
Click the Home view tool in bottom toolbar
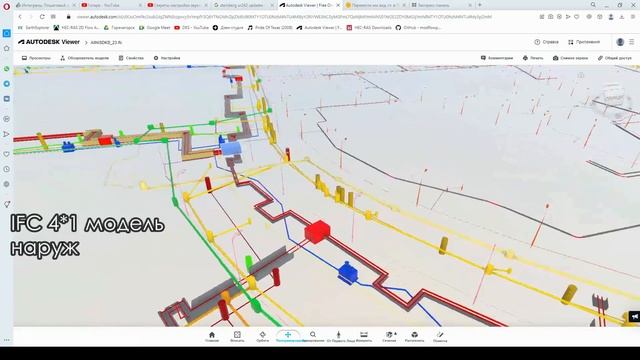click(x=212, y=337)
